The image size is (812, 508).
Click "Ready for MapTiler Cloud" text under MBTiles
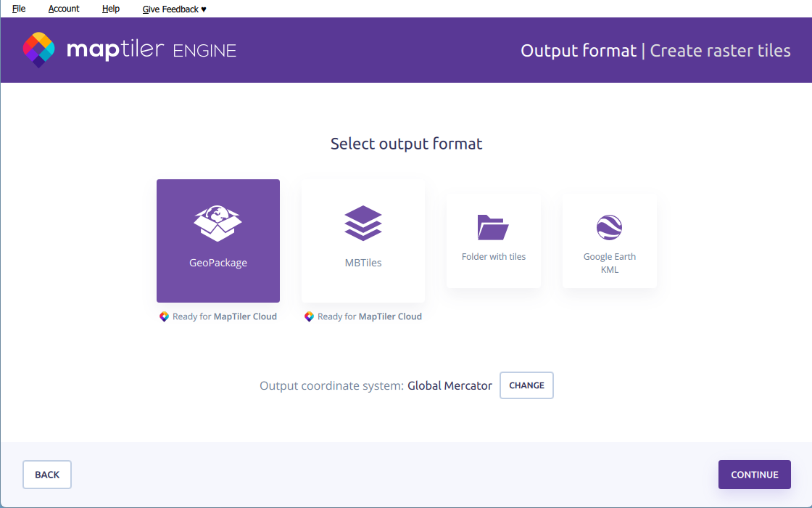tap(370, 317)
